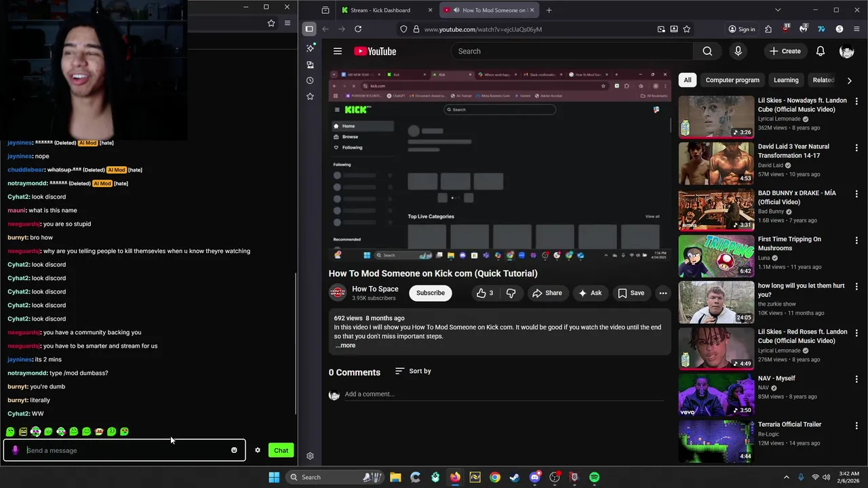Screen dimensions: 868x488
Task: Toggle the Firefox sidebar button
Action: pyautogui.click(x=309, y=29)
